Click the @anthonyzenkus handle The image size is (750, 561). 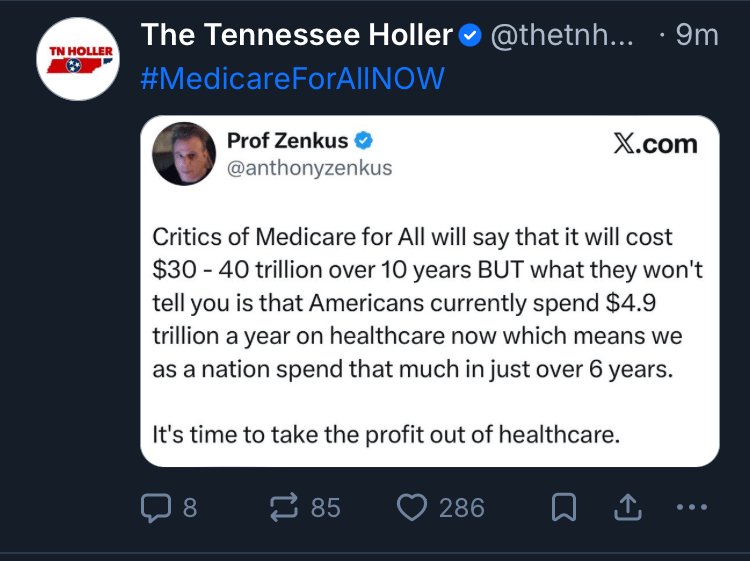pyautogui.click(x=310, y=168)
